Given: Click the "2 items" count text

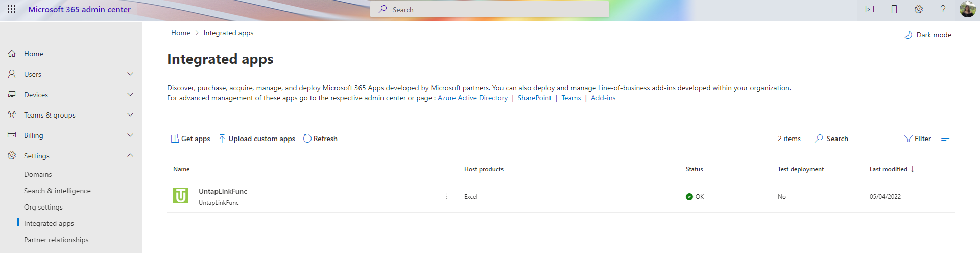Looking at the screenshot, I should [x=789, y=139].
